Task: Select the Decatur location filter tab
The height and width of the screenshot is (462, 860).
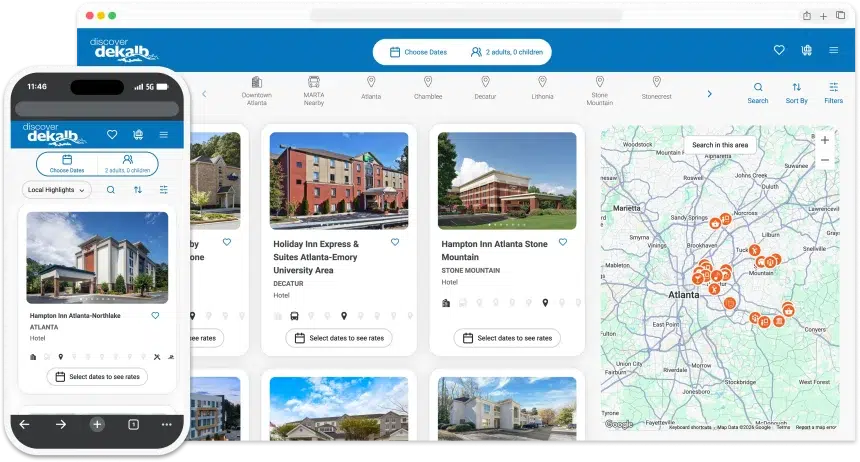Action: click(x=485, y=88)
